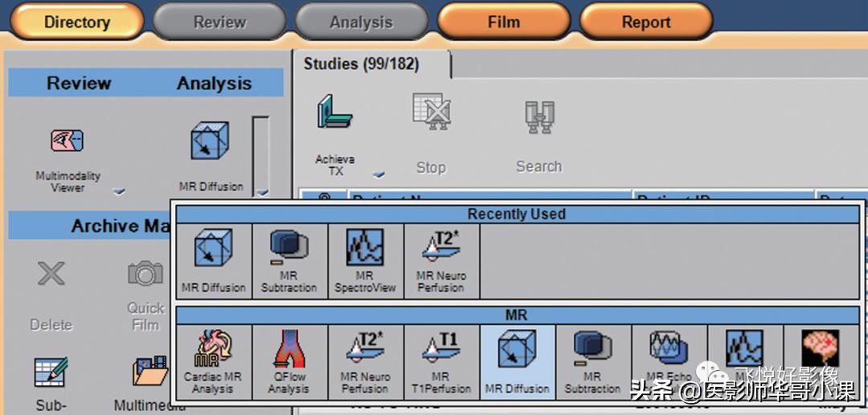Expand the Multimodality Viewer dropdown arrow
This screenshot has width=868, height=415.
pyautogui.click(x=118, y=191)
